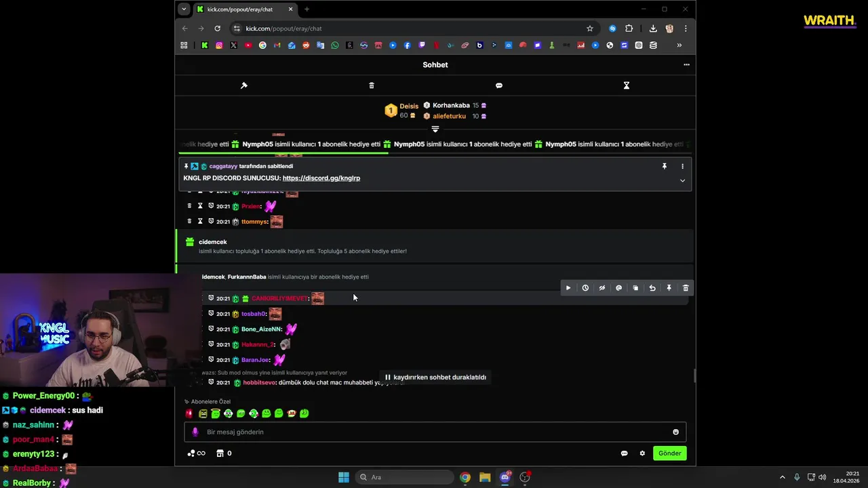Select the hourglass timeout tool at top

[627, 85]
